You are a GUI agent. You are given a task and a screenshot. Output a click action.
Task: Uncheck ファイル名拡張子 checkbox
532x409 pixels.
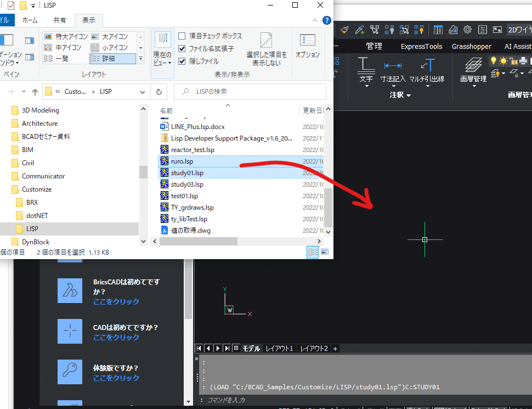tap(182, 48)
